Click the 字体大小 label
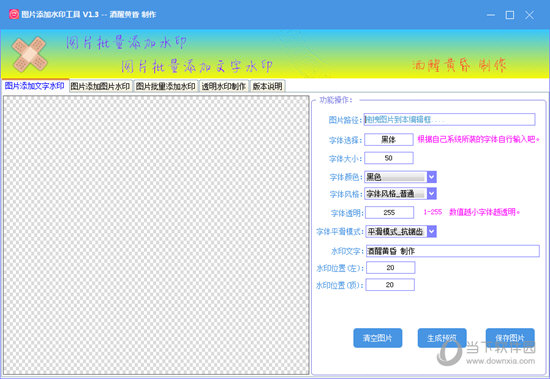The image size is (550, 379). coord(346,159)
